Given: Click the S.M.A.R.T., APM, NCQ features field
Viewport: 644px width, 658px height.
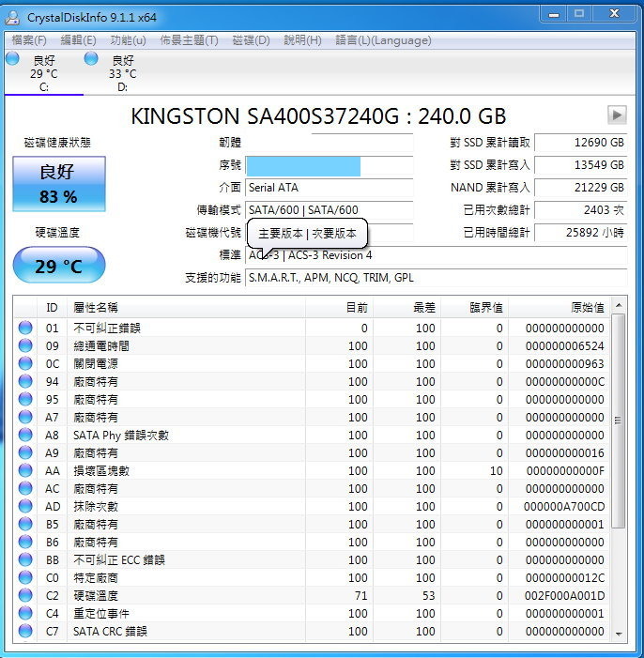Looking at the screenshot, I should (437, 278).
